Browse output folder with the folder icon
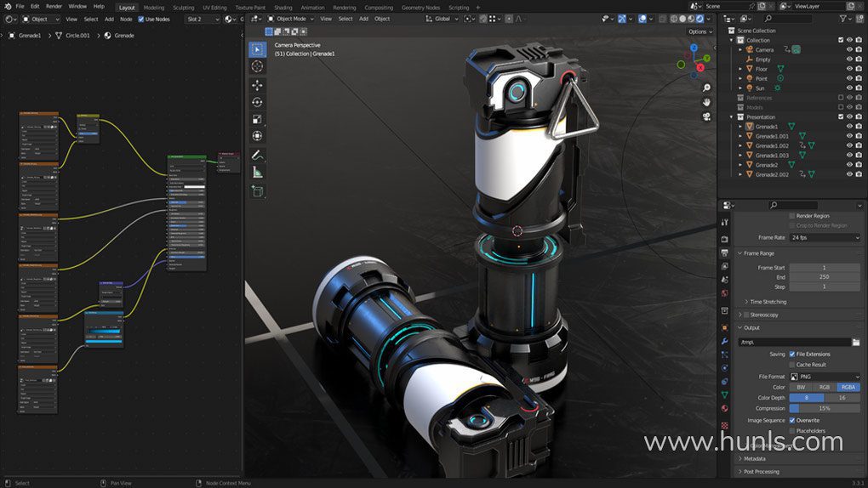The width and height of the screenshot is (868, 488). [856, 343]
